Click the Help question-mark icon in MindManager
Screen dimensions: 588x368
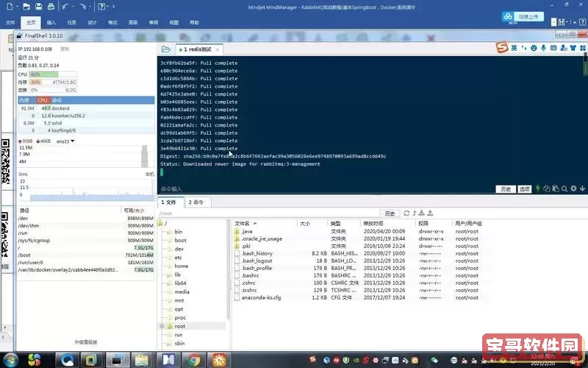[x=101, y=7]
